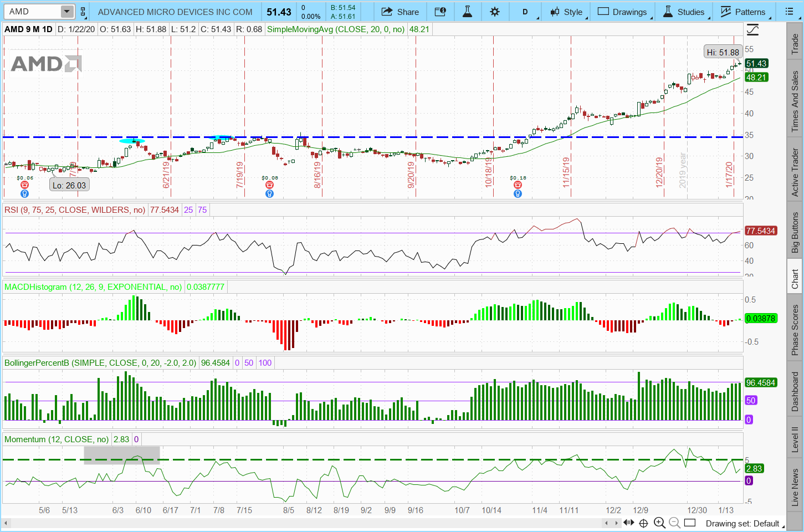Expand the AMD symbol dropdown arrow

pyautogui.click(x=66, y=12)
